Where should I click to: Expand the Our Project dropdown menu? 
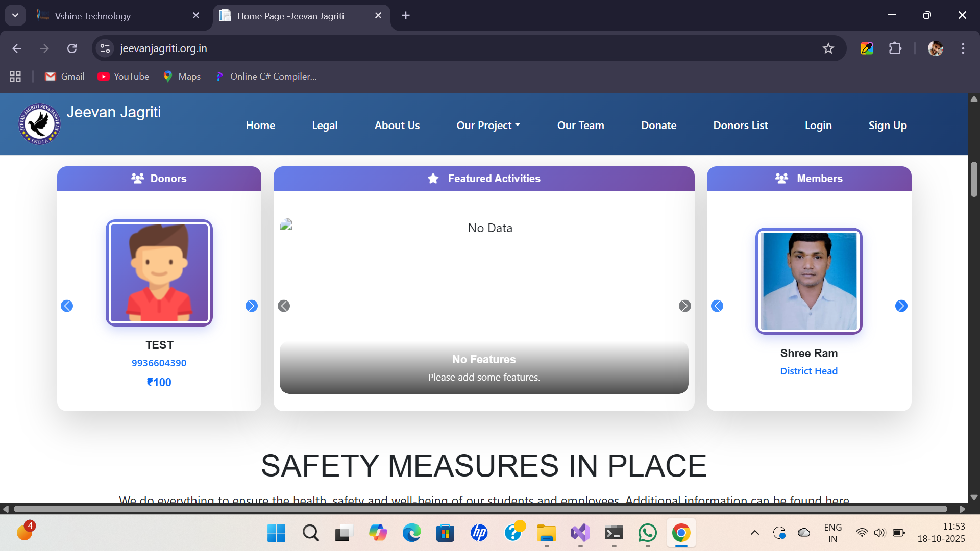(488, 126)
